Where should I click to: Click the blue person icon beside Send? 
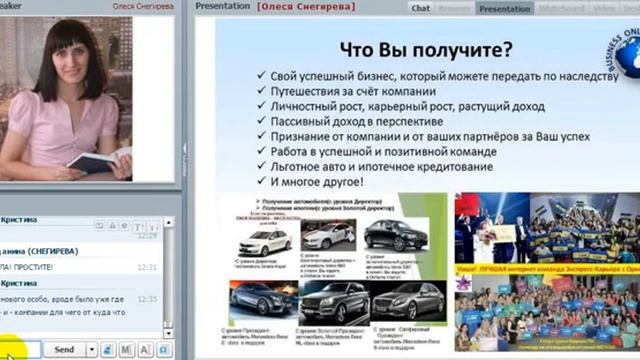pyautogui.click(x=108, y=350)
